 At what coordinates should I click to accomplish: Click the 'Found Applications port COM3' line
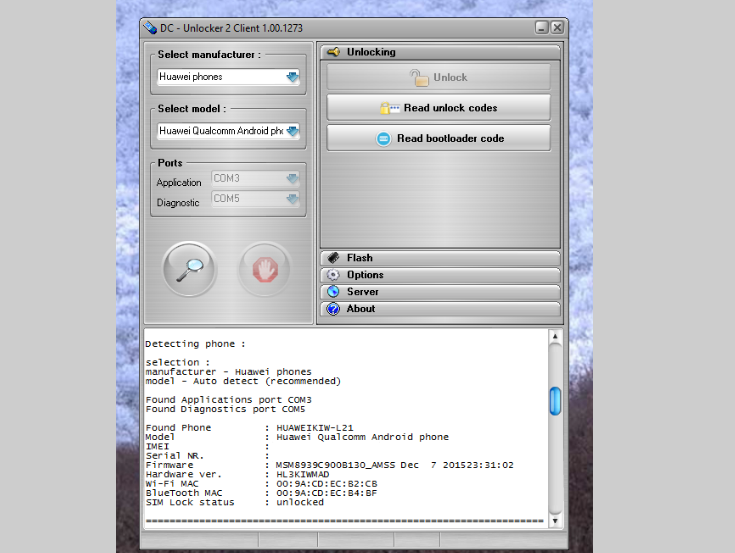coord(228,400)
